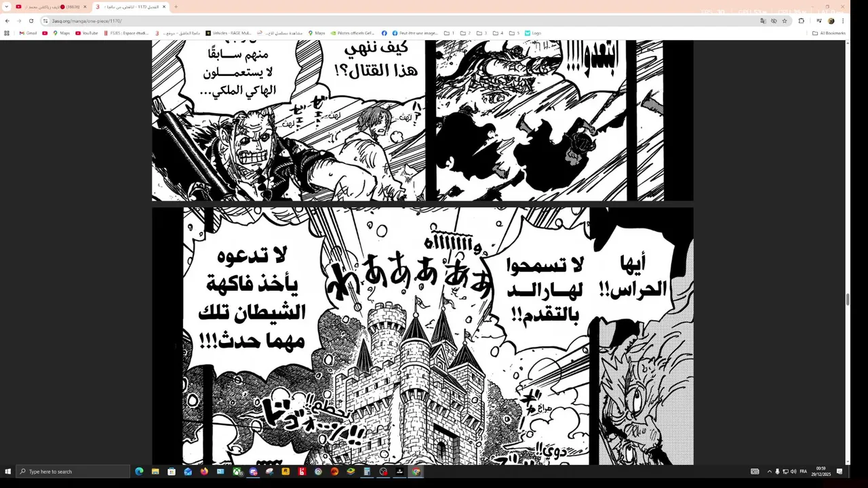
Task: Open the Xbox app taskbar icon
Action: tap(237, 472)
